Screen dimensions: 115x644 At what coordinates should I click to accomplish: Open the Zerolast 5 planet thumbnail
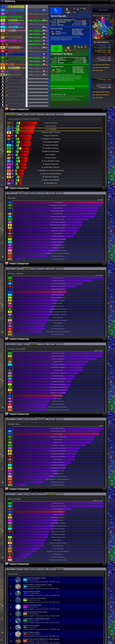[x=18, y=607]
